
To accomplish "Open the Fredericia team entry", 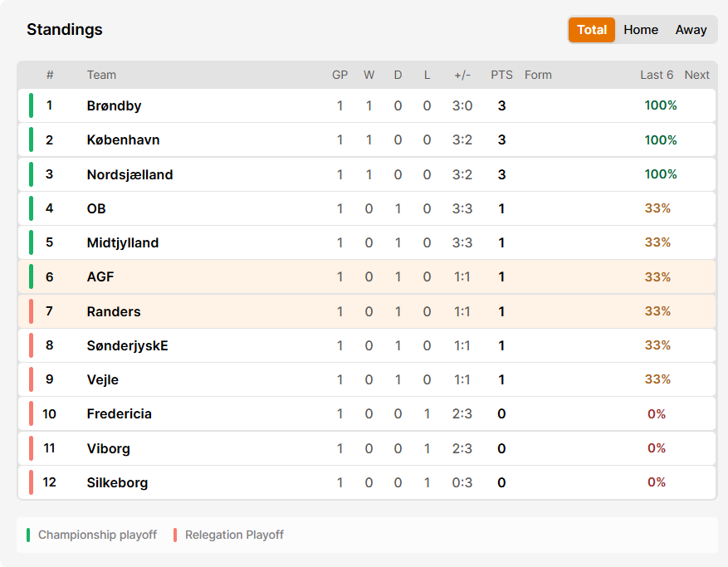I will point(120,413).
